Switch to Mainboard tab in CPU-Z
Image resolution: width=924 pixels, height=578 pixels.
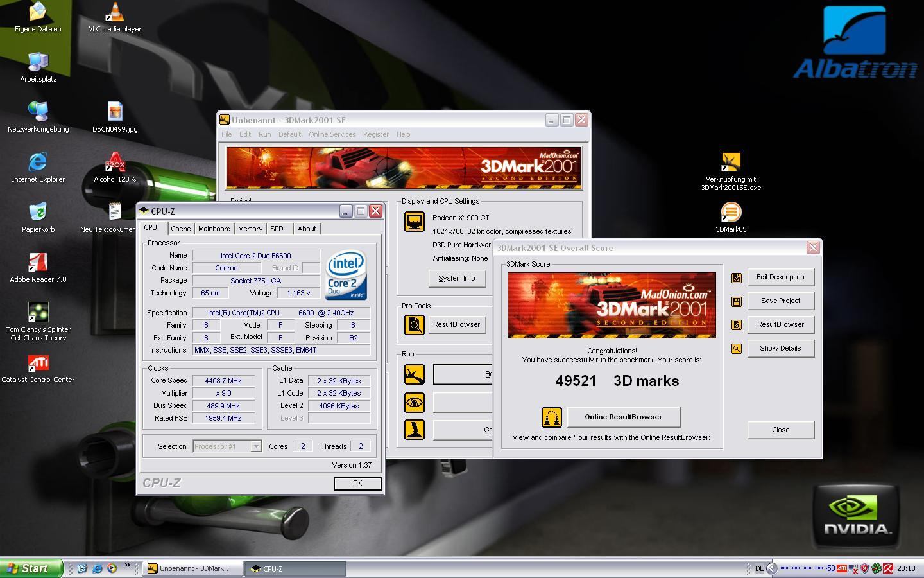click(214, 229)
